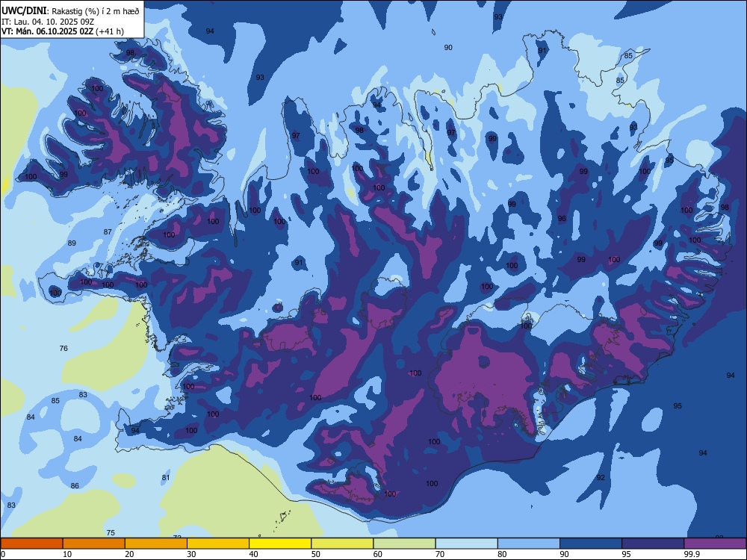The image size is (747, 560).
Task: Click the light orange 20–30 legend swatch
Action: point(156,544)
